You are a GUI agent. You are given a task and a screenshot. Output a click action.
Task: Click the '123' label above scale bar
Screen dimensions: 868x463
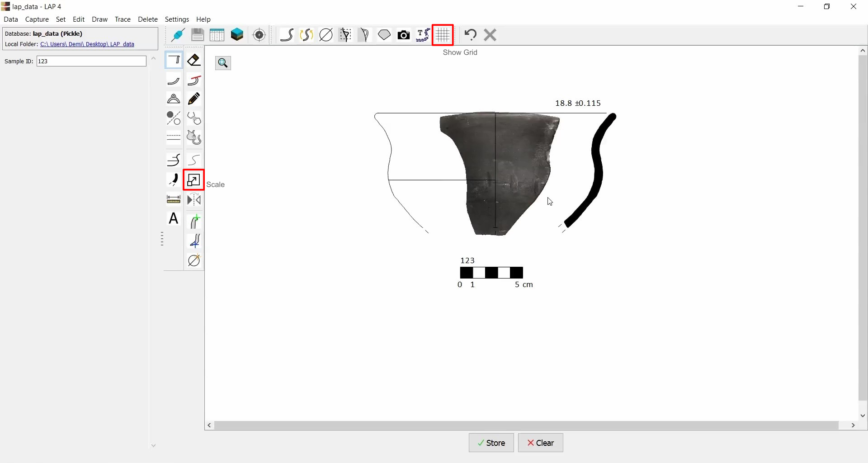tap(467, 260)
